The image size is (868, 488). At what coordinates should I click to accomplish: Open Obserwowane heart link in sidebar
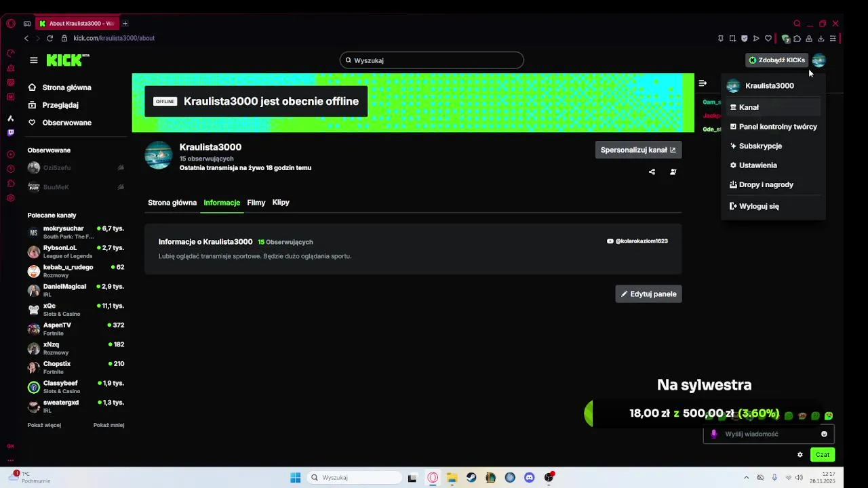point(60,123)
